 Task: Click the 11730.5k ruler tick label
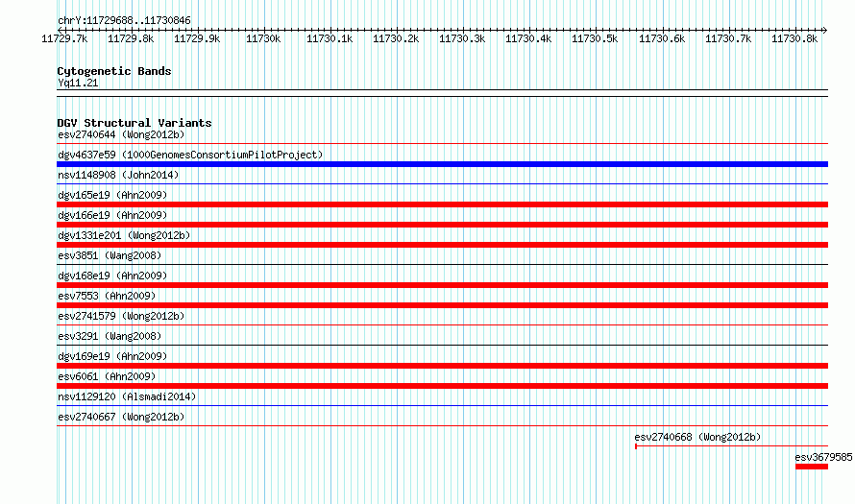[595, 38]
